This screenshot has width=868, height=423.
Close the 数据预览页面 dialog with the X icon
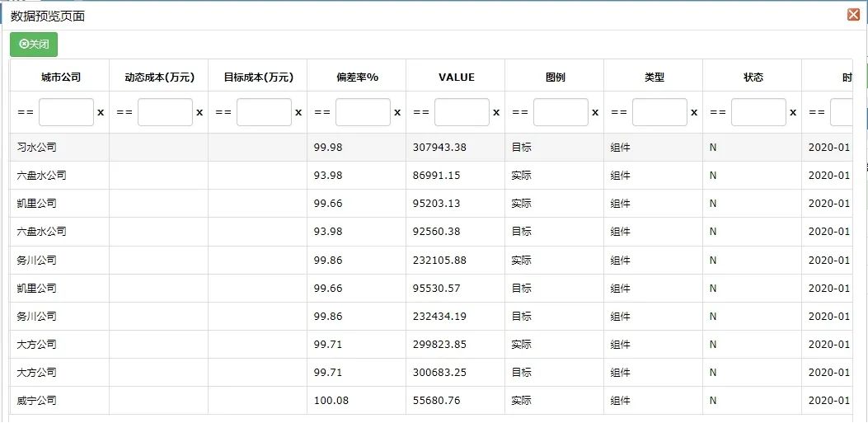click(853, 15)
